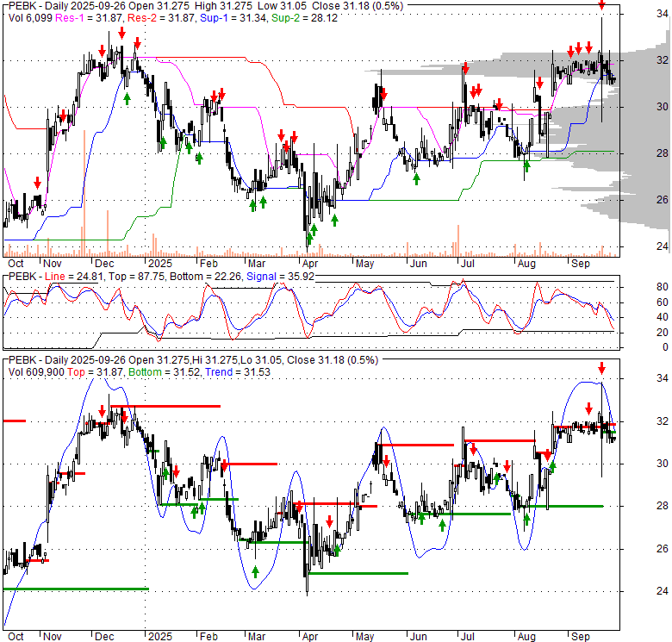Click oscillator scale value 80
Image resolution: width=672 pixels, height=642 pixels.
(663, 287)
